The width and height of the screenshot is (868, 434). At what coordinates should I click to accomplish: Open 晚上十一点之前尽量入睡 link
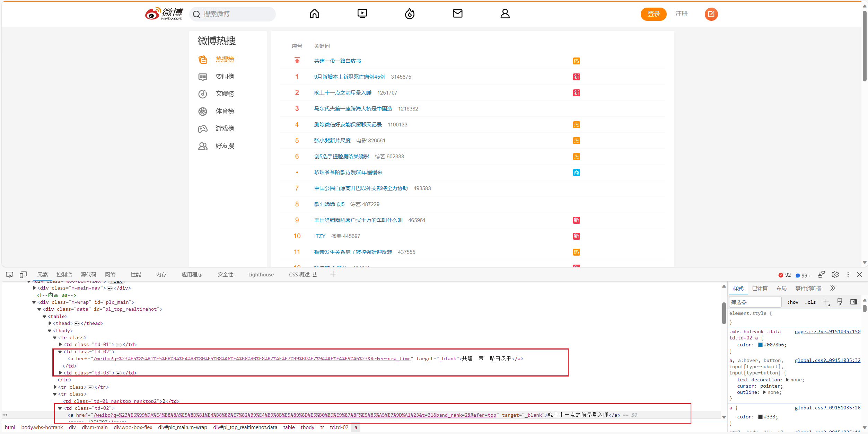[343, 93]
